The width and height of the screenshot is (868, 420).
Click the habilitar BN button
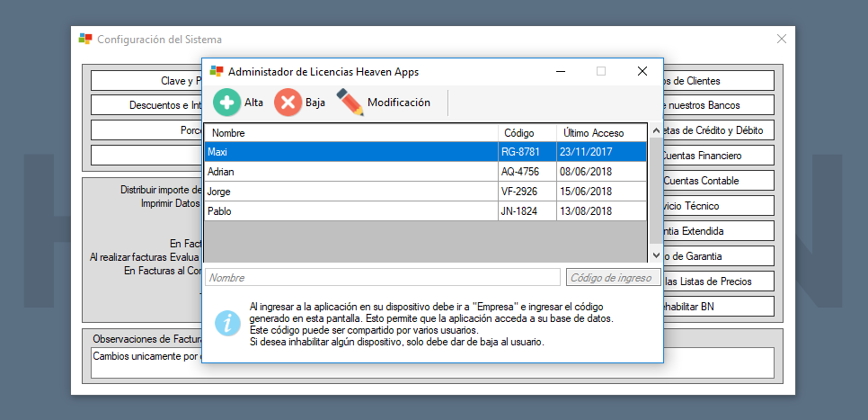coord(719,307)
